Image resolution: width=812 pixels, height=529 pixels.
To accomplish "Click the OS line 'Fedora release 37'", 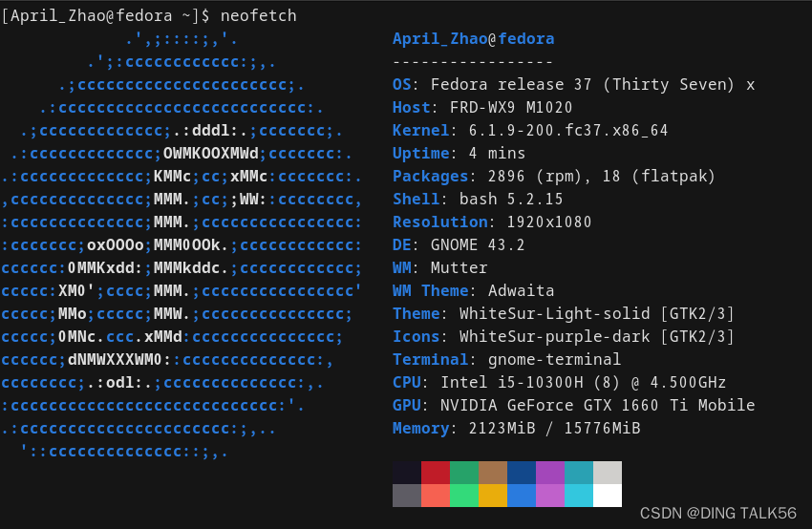I will (x=573, y=84).
